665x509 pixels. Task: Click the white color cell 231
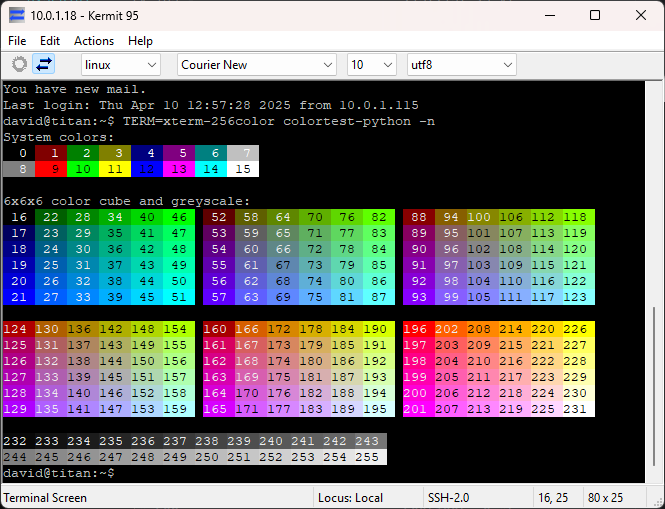point(579,409)
